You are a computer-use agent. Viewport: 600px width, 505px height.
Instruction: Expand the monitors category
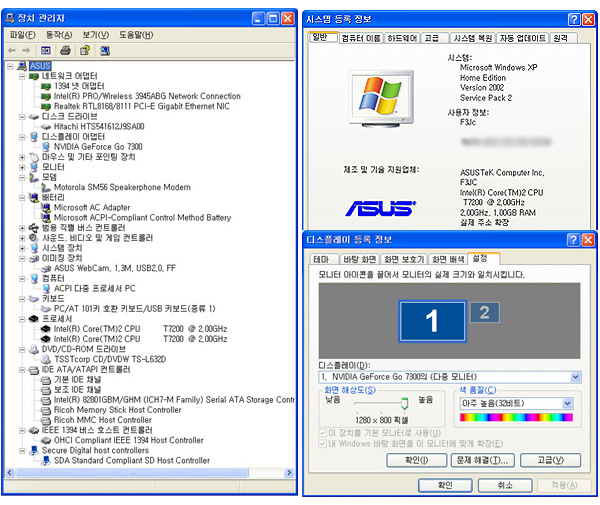pyautogui.click(x=22, y=167)
